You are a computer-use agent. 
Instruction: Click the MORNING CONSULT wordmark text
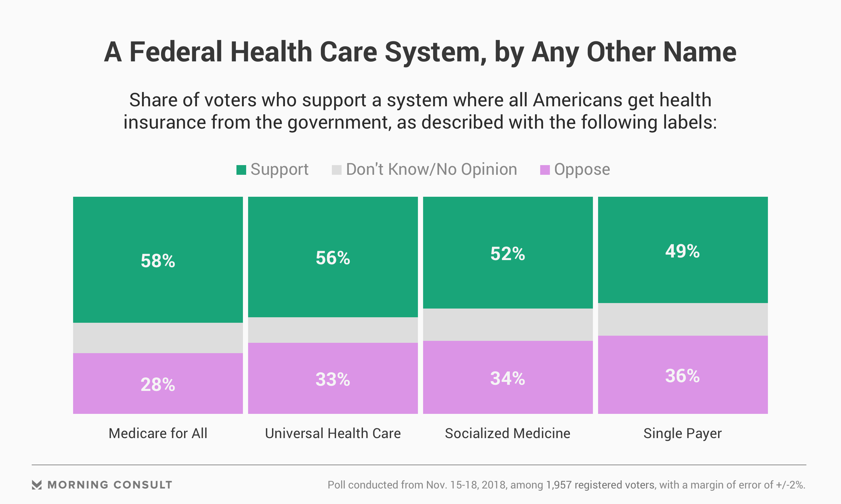[110, 485]
